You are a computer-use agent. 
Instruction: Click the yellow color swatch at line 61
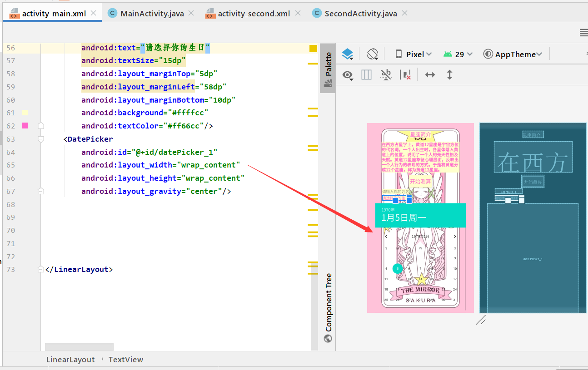(25, 112)
